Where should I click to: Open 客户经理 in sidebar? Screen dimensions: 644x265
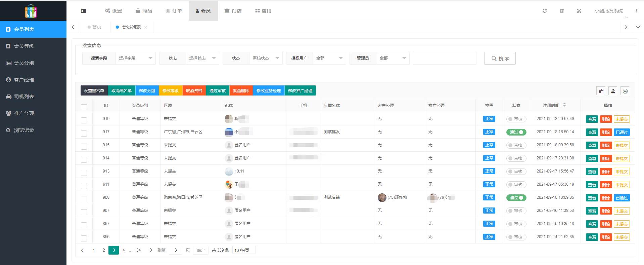point(33,80)
